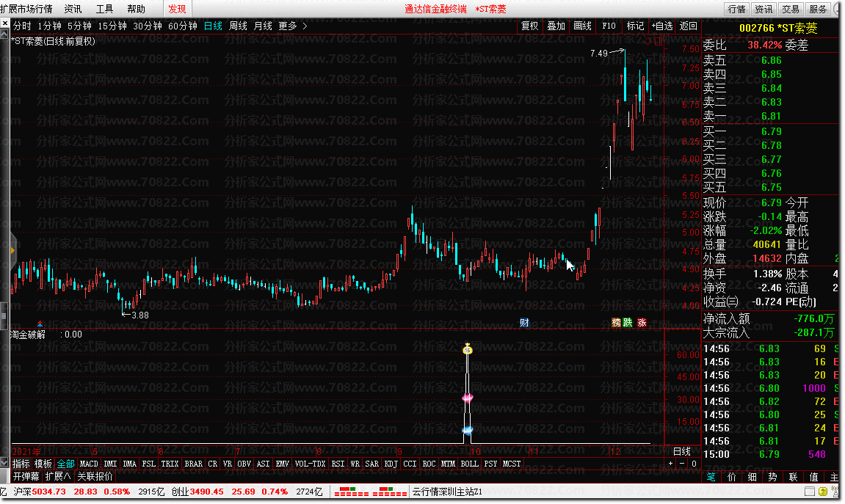Click the 开弹幕 button
845x504 pixels.
click(26, 477)
